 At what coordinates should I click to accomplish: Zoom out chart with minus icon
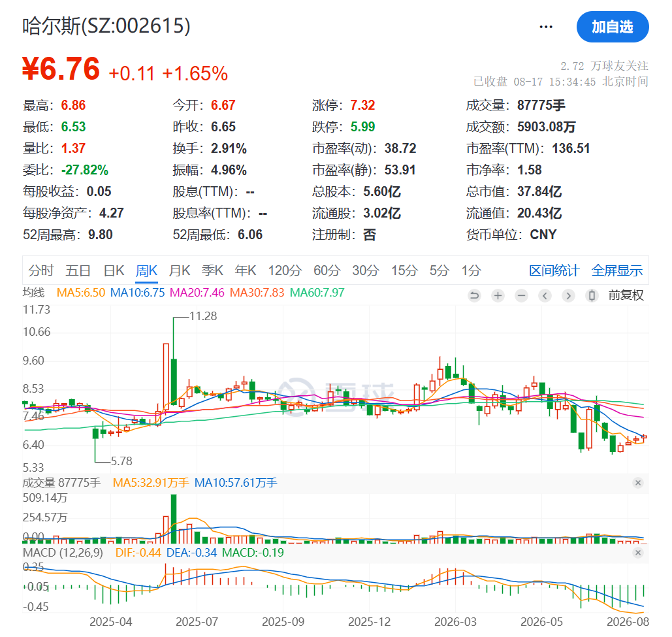click(522, 295)
